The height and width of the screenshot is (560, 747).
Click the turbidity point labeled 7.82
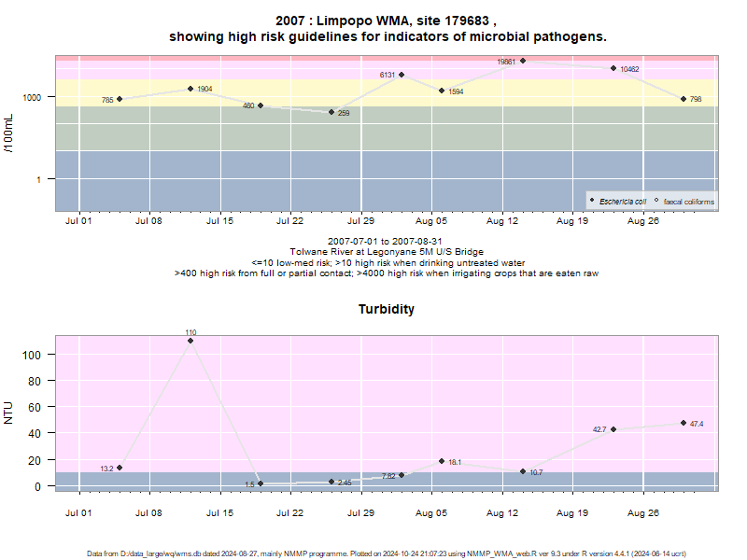coord(402,475)
